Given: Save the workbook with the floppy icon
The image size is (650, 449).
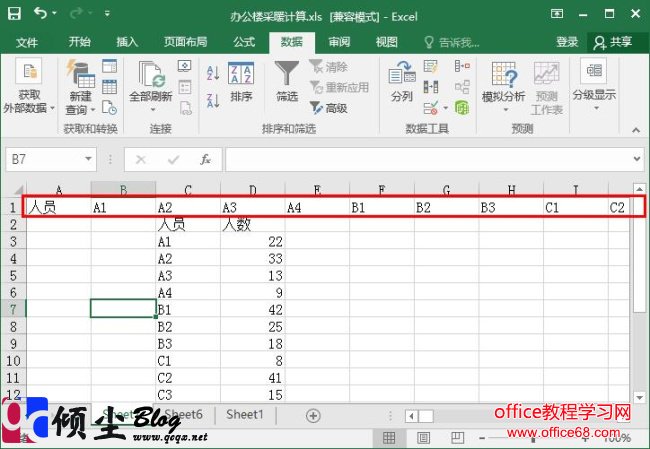Looking at the screenshot, I should click(14, 14).
